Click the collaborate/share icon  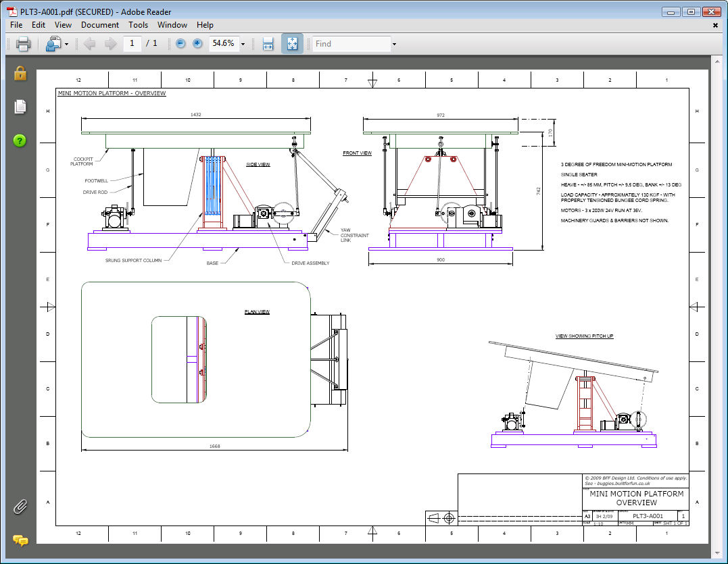pos(53,44)
